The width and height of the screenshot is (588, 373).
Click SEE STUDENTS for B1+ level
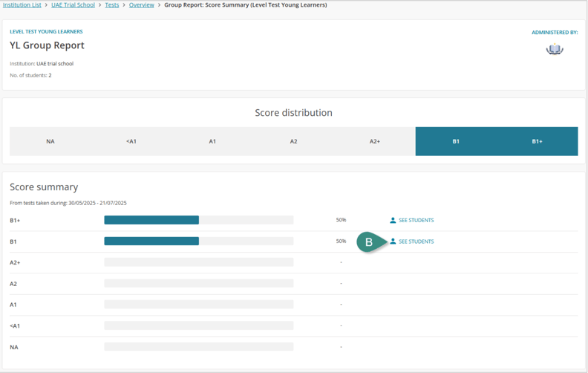416,221
